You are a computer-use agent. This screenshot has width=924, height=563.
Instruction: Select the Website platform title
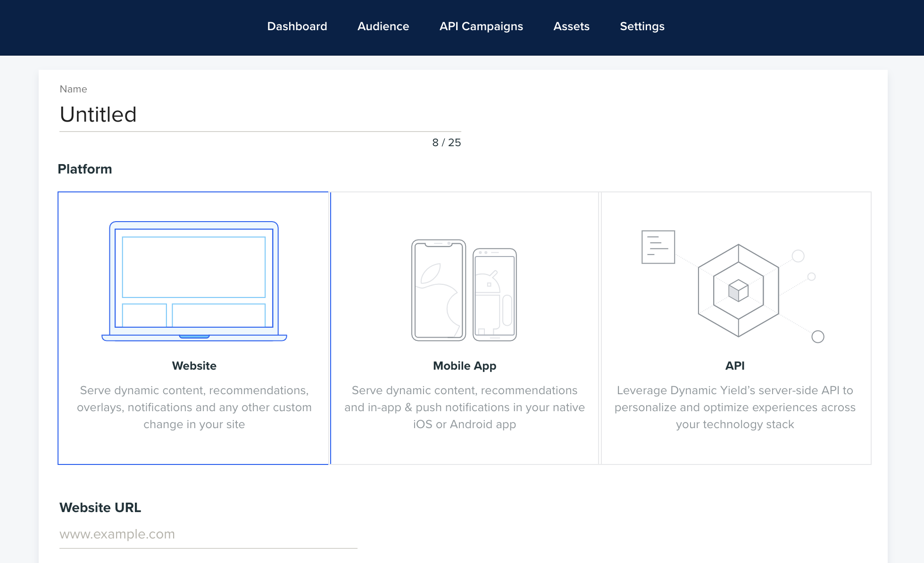[194, 366]
